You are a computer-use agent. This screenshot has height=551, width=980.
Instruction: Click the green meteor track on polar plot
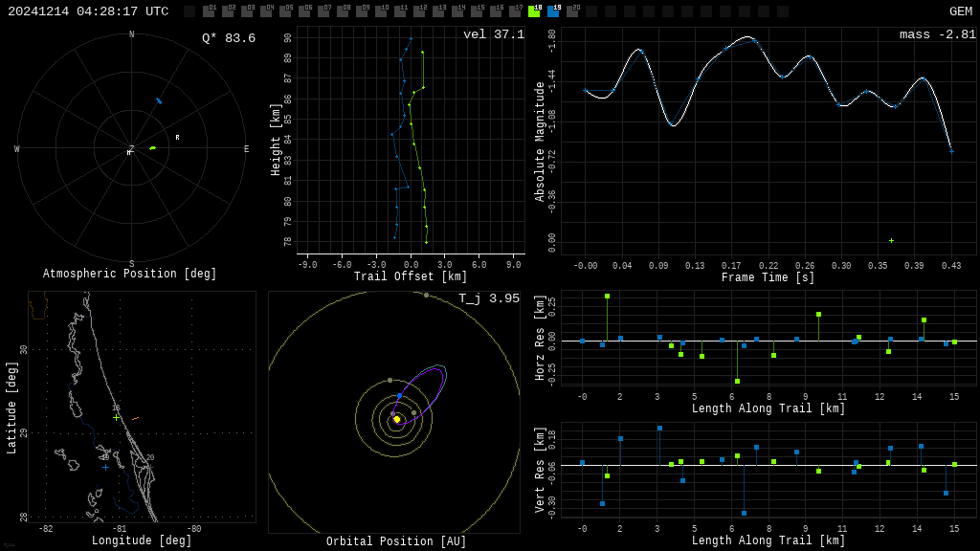click(152, 148)
